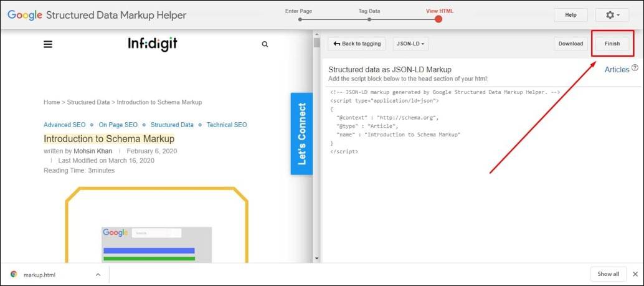
Task: Click the Introduction to Schema Markup breadcrumb text
Action: (159, 102)
